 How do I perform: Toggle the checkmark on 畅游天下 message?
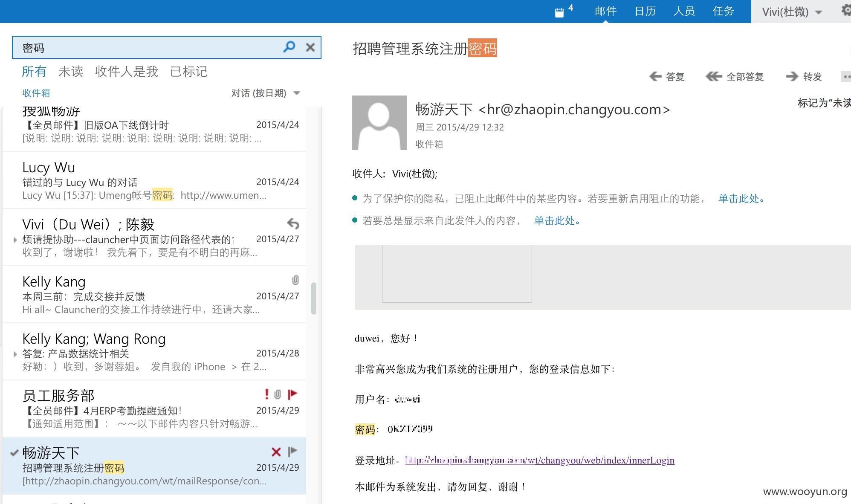tap(14, 453)
